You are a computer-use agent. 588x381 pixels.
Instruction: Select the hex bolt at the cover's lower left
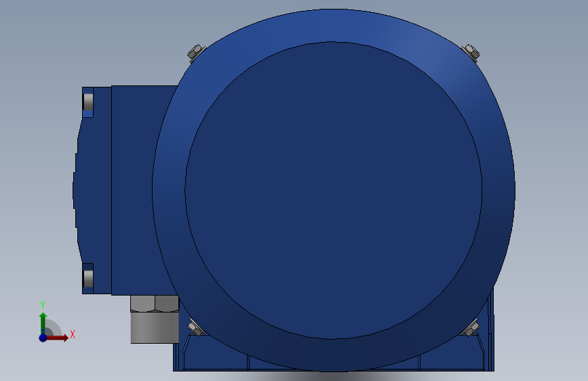click(x=195, y=327)
